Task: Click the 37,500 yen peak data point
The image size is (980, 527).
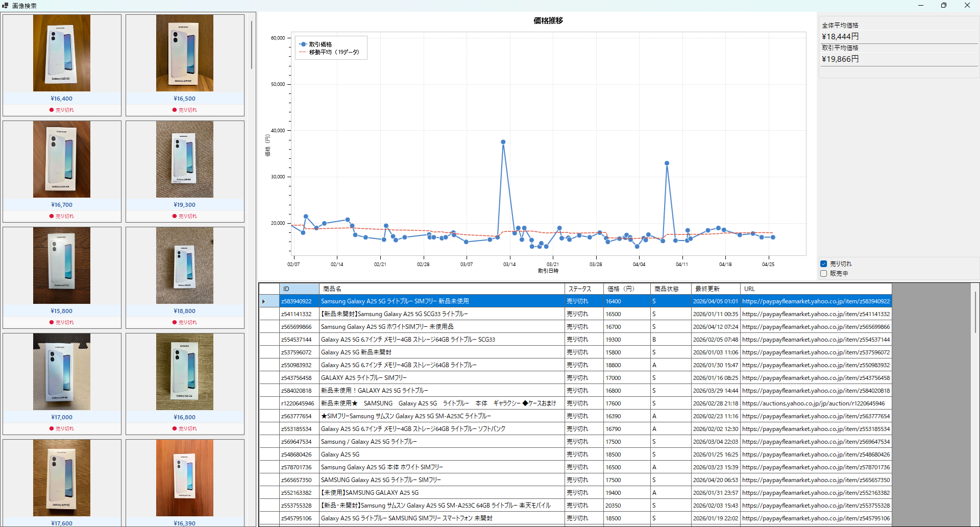Action: 503,142
